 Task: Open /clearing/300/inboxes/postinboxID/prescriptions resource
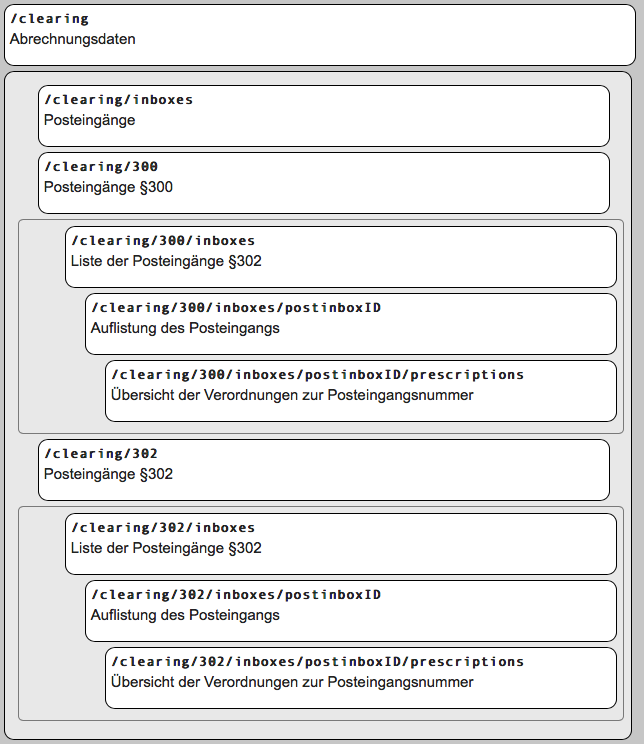click(361, 391)
